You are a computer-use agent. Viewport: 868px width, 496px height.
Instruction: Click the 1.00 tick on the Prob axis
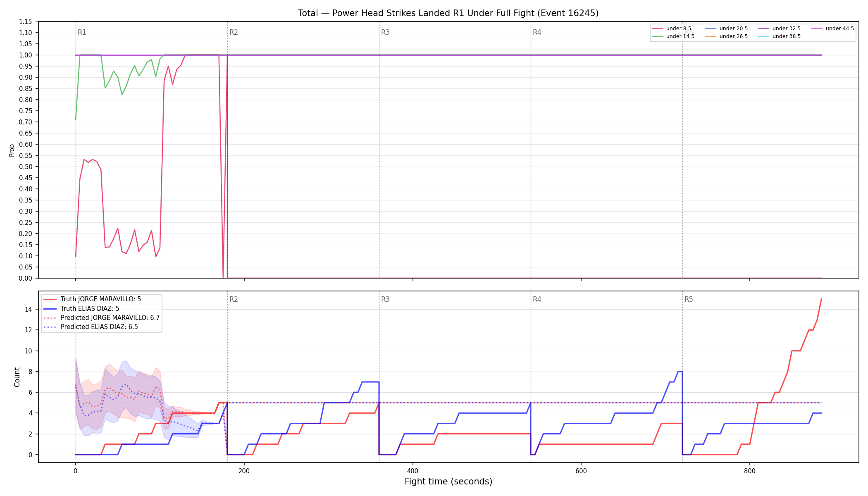[26, 55]
